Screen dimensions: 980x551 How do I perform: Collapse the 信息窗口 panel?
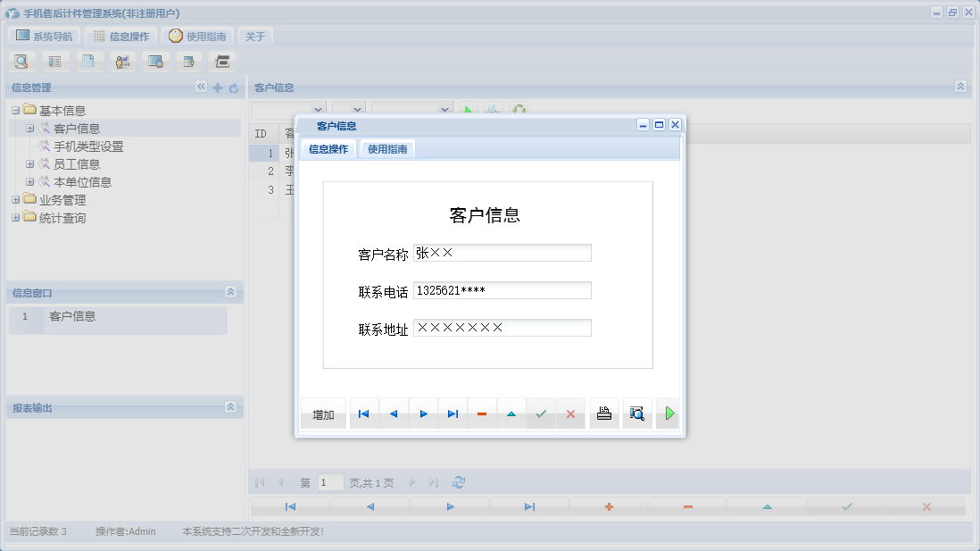pos(230,292)
